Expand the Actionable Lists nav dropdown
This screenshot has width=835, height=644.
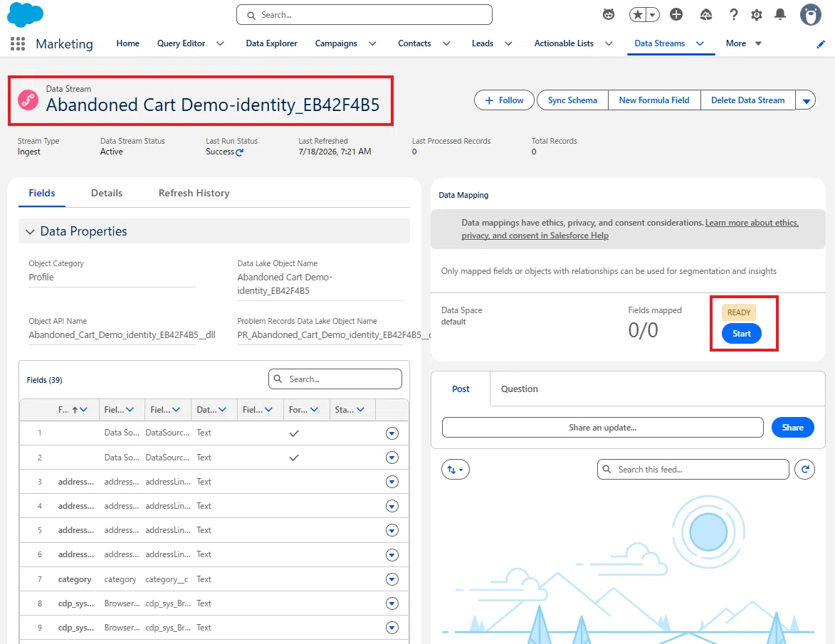608,43
